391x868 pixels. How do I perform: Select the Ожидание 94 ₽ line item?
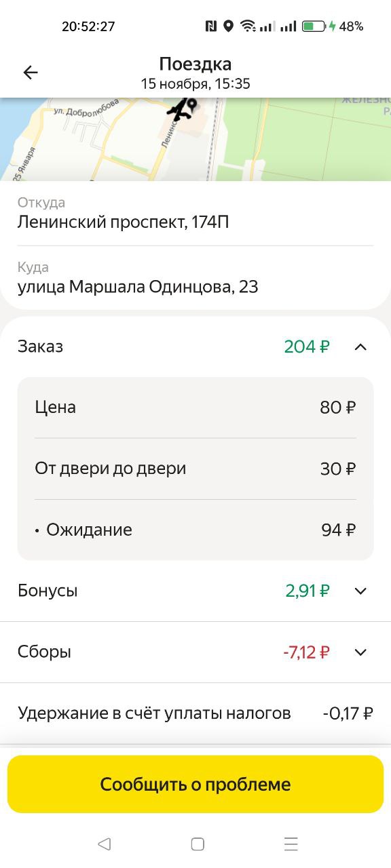[x=195, y=530]
